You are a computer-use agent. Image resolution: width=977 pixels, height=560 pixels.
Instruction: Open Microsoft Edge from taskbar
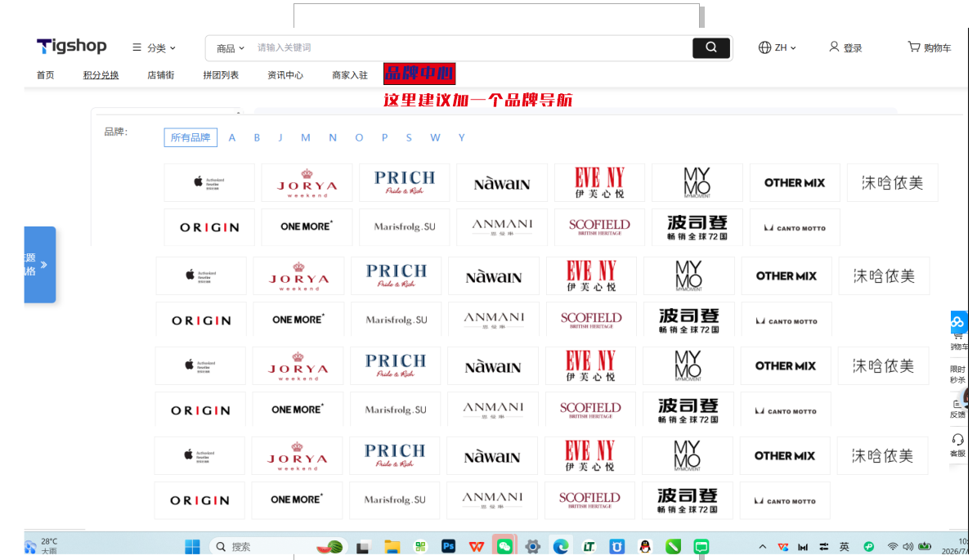point(561,547)
